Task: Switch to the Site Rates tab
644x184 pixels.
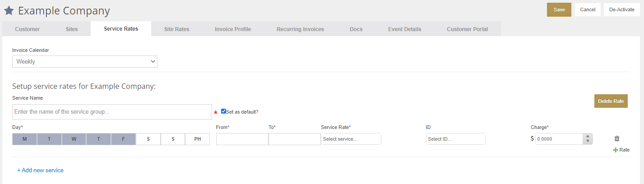Action: [x=176, y=29]
